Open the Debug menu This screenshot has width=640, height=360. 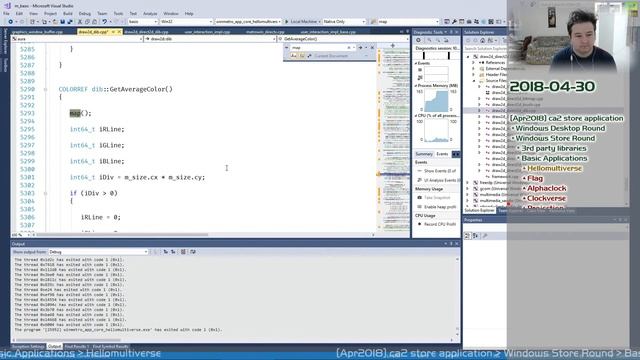[84, 13]
